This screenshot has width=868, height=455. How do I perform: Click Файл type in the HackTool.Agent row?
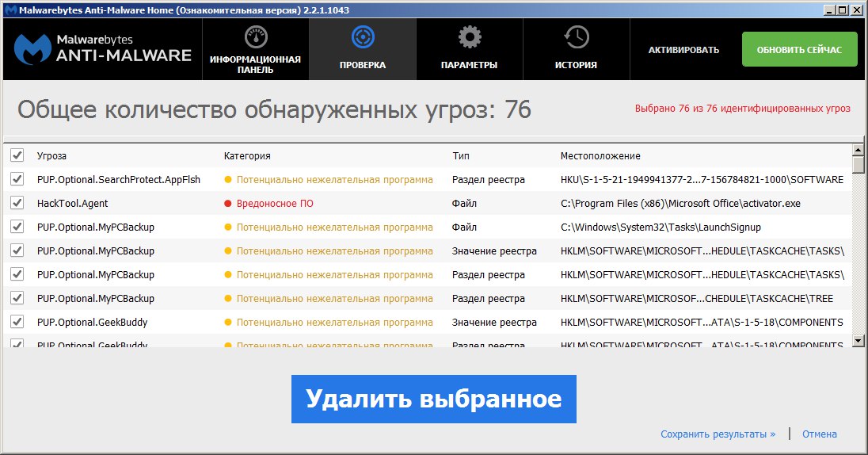point(464,204)
